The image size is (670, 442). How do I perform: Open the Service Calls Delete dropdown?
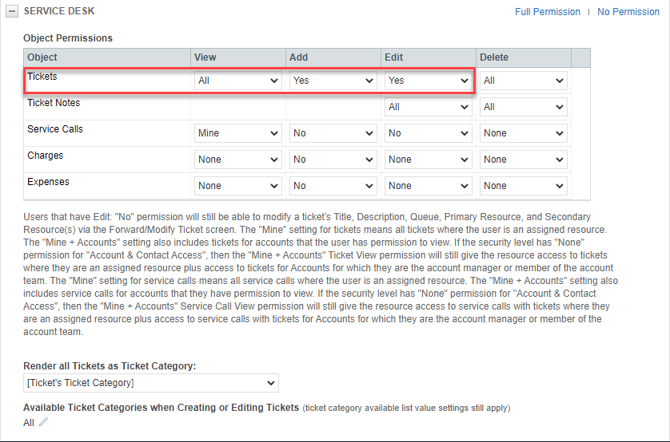coord(523,133)
